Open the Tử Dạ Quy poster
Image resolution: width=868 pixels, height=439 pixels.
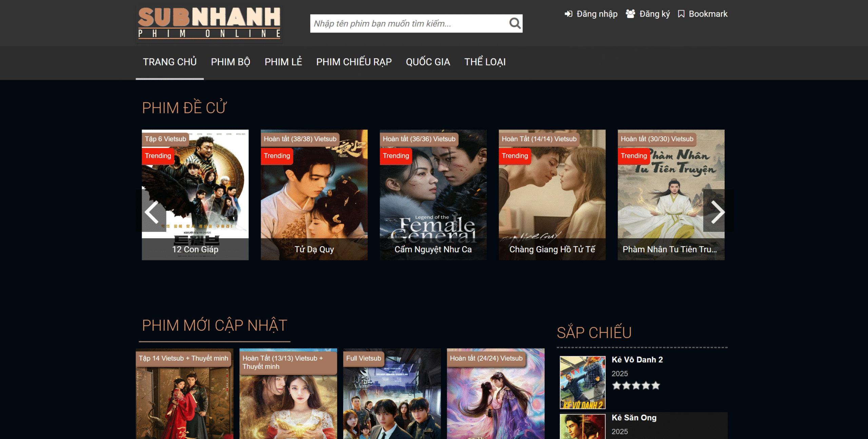point(314,195)
